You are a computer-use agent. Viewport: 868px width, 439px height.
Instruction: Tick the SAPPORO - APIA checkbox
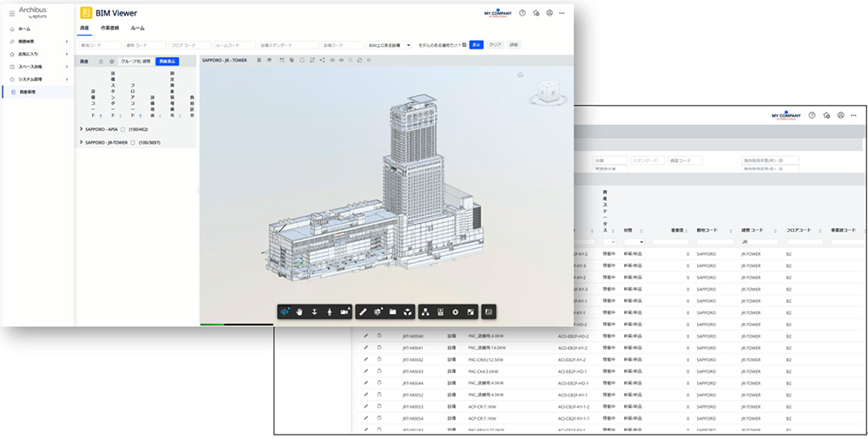pyautogui.click(x=123, y=129)
